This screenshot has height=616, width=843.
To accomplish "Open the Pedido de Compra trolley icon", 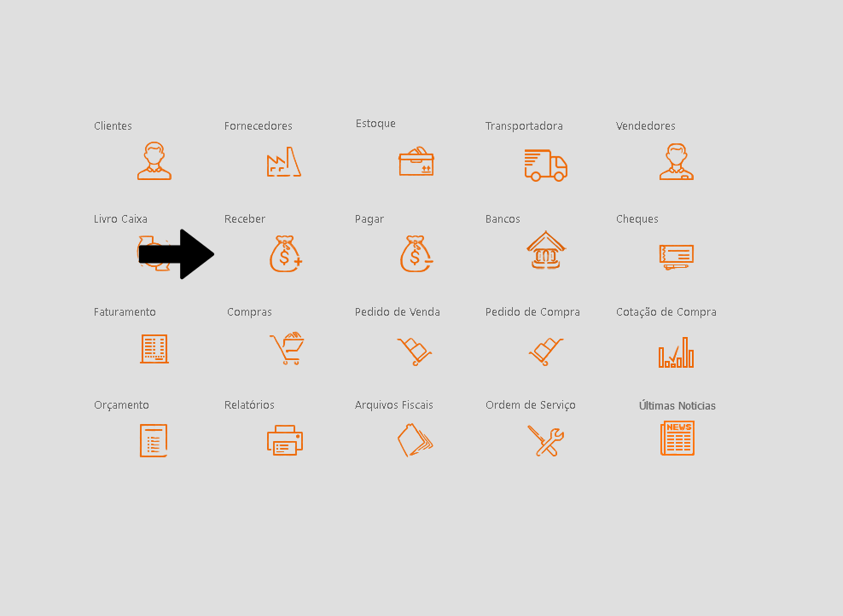I will (x=546, y=352).
